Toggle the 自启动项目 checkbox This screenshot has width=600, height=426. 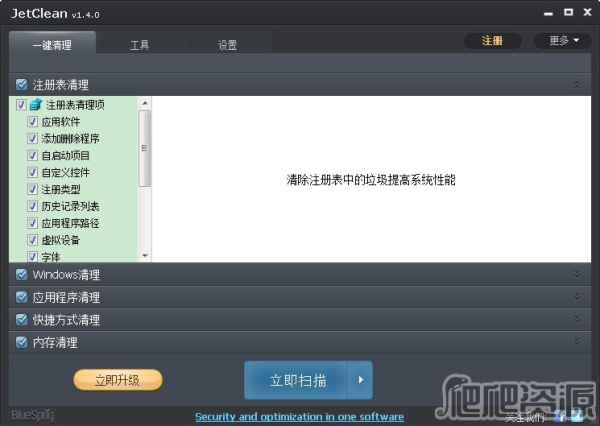point(33,155)
